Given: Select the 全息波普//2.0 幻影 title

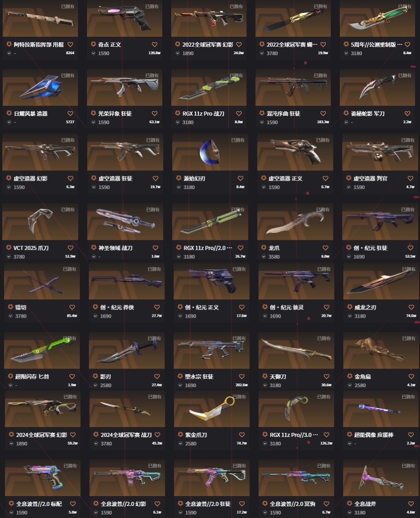Looking at the screenshot, I should (124, 504).
